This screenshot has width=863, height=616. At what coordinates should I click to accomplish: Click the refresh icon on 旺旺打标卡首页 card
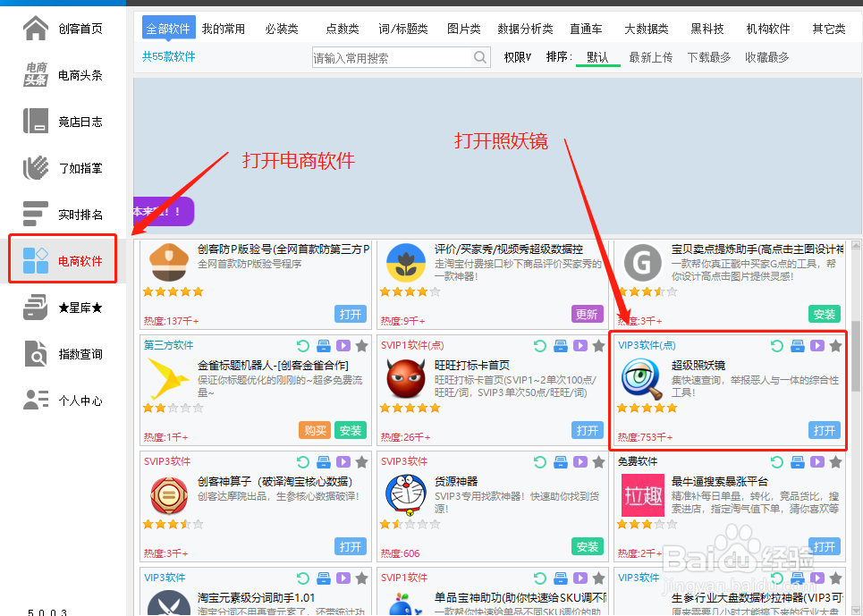540,345
